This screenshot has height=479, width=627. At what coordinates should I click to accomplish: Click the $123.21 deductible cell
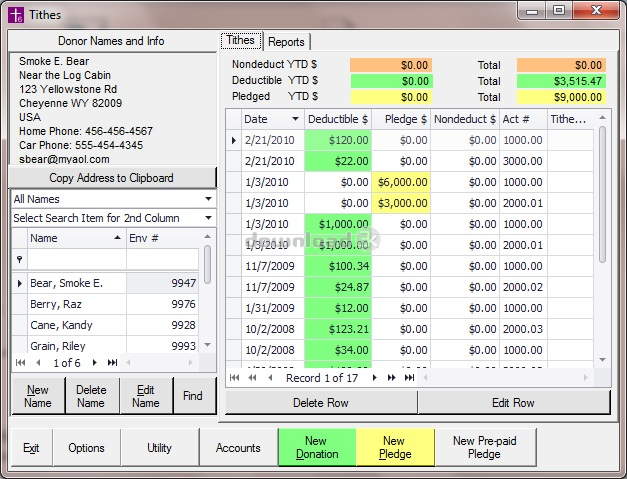338,329
